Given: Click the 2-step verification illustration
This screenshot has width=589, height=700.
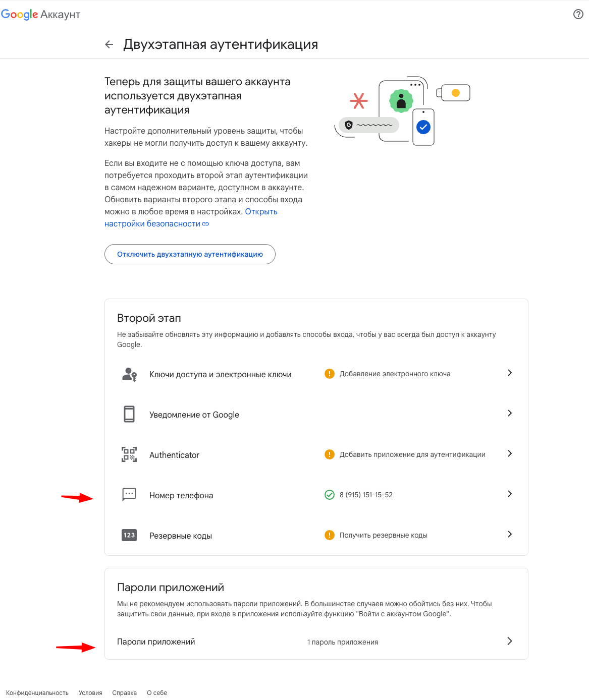Looking at the screenshot, I should coord(402,111).
